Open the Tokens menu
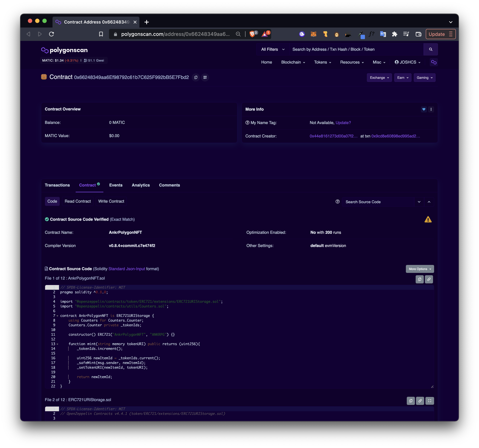The image size is (479, 448). click(x=322, y=62)
